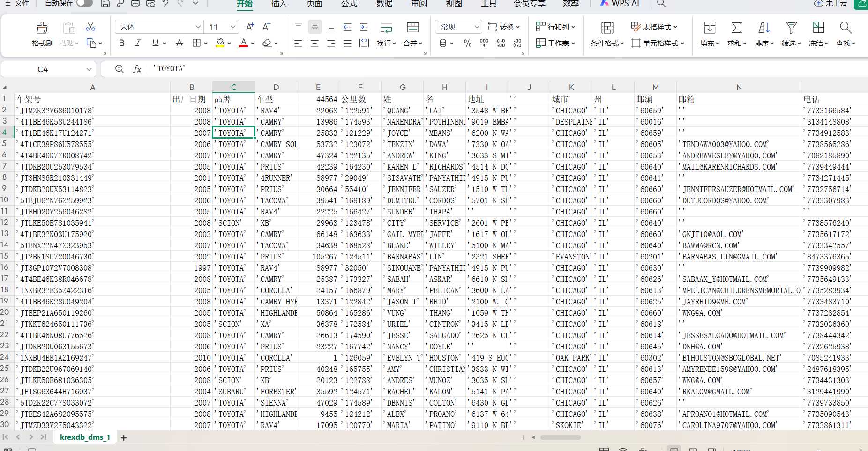Click the 冻结 freeze panes button
The height and width of the screenshot is (451, 868).
[818, 34]
